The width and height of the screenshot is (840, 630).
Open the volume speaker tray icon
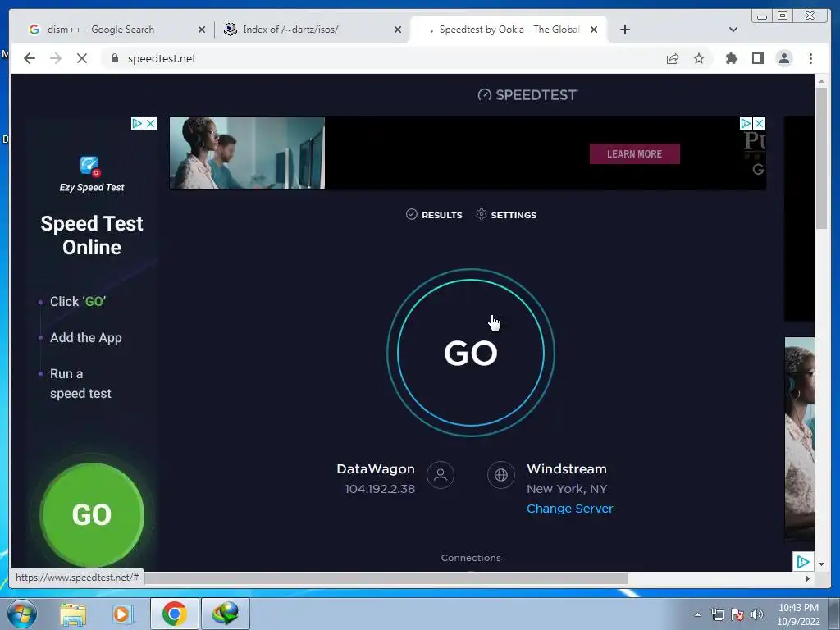[757, 614]
